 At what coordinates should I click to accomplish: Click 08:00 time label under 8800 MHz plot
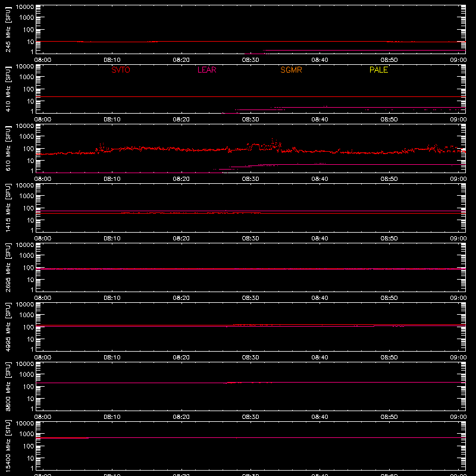pos(43,417)
